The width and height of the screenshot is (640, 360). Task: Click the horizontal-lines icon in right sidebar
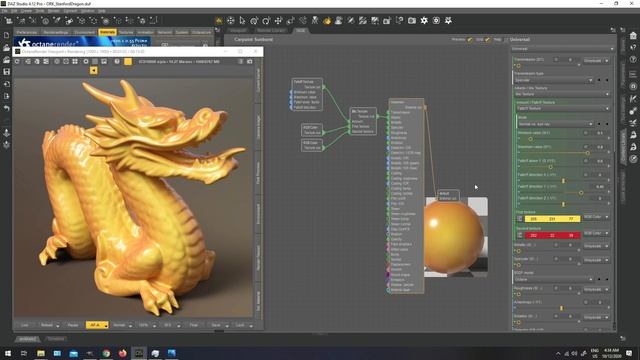[633, 74]
